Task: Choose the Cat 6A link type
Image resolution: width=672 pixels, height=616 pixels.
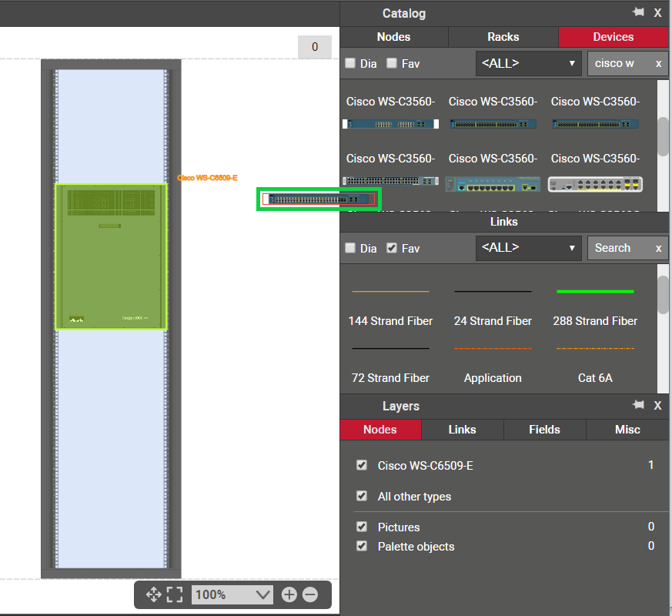Action: (x=595, y=364)
